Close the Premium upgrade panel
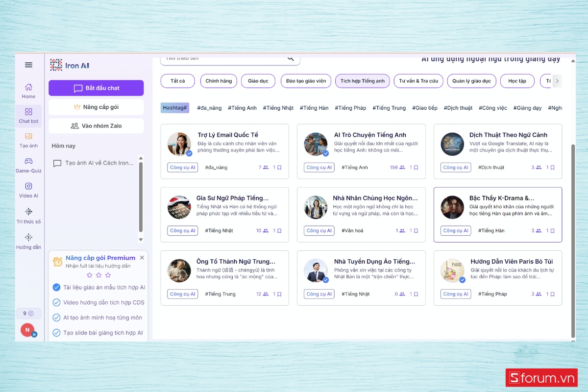 [142, 258]
